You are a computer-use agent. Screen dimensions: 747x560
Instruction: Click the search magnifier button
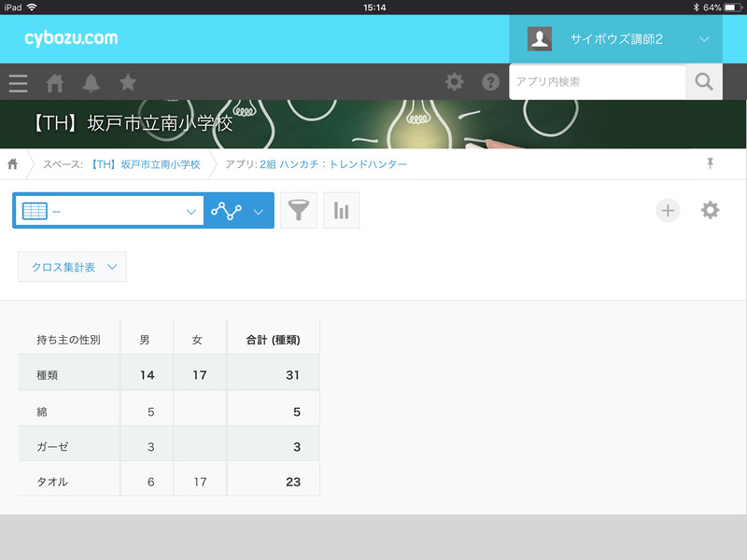click(x=704, y=82)
